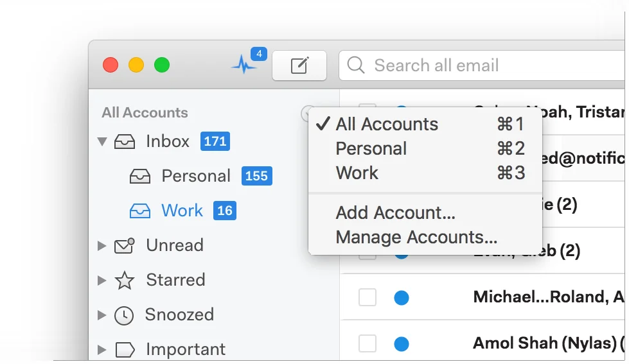Expand the Important folder
The image size is (629, 364).
pyautogui.click(x=102, y=350)
